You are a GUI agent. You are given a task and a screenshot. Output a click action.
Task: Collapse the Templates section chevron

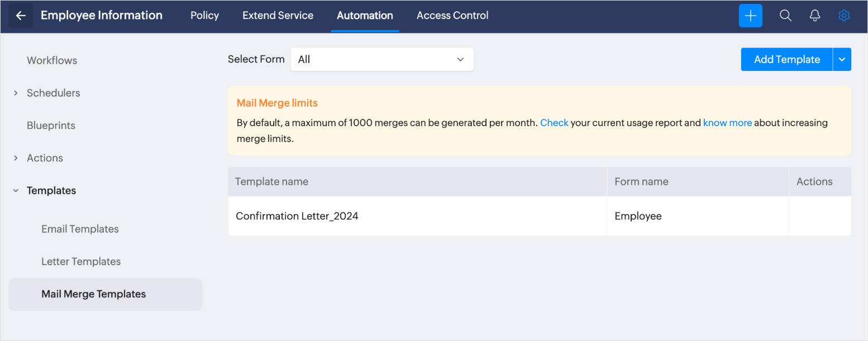(x=16, y=191)
